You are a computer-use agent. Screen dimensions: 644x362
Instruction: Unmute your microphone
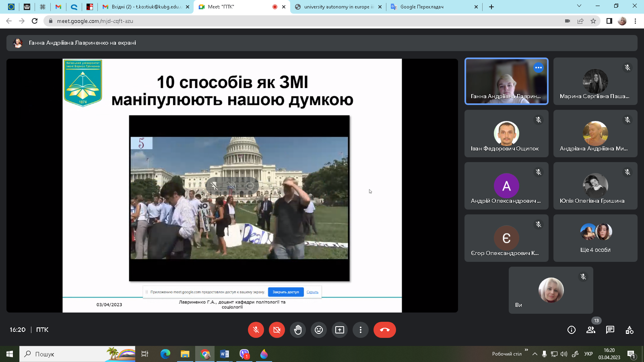pyautogui.click(x=256, y=329)
